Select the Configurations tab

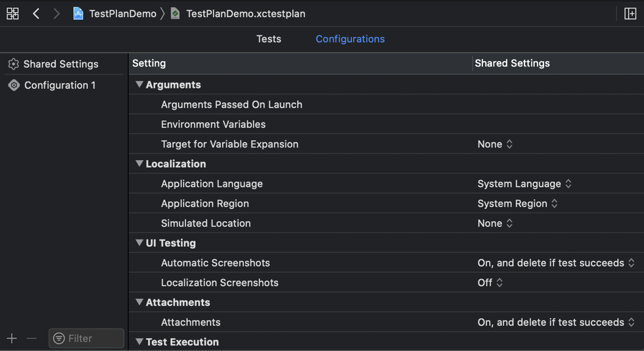[350, 39]
